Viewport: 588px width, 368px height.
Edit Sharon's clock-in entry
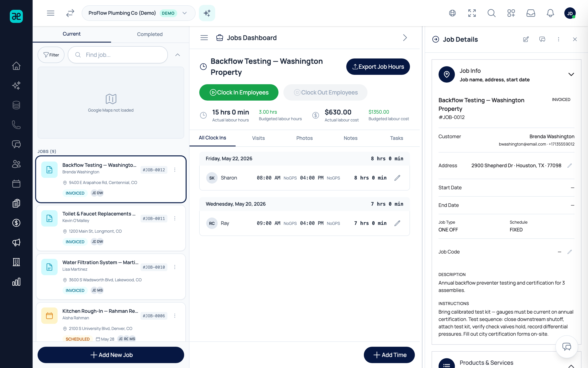pos(397,178)
